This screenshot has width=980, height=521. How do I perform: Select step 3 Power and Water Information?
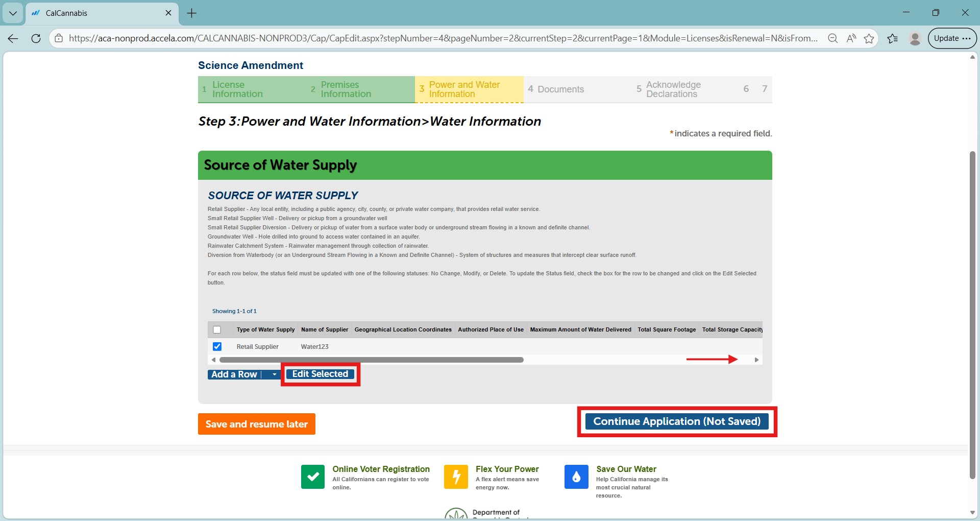pyautogui.click(x=469, y=89)
